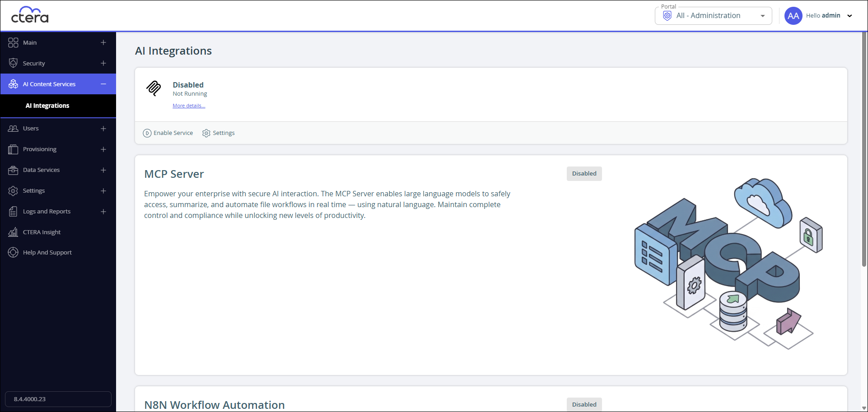Click the Users icon in sidebar
The width and height of the screenshot is (868, 412).
click(13, 129)
